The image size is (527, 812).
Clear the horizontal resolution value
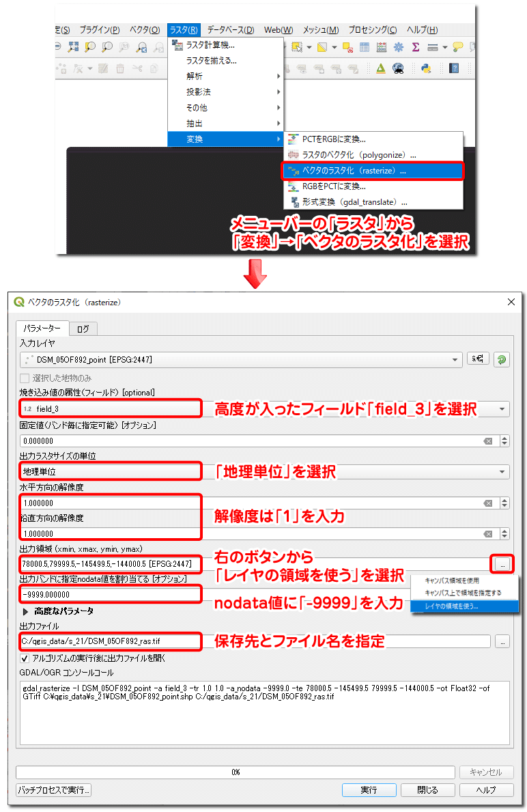click(487, 503)
